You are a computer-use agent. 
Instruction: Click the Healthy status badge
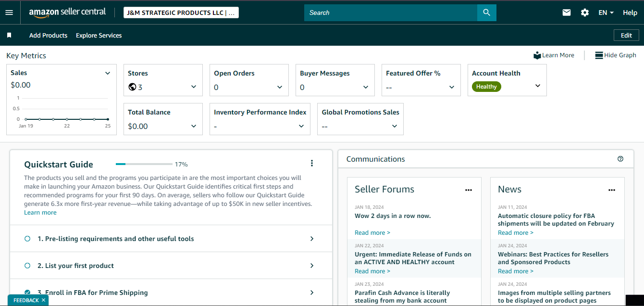pos(486,87)
